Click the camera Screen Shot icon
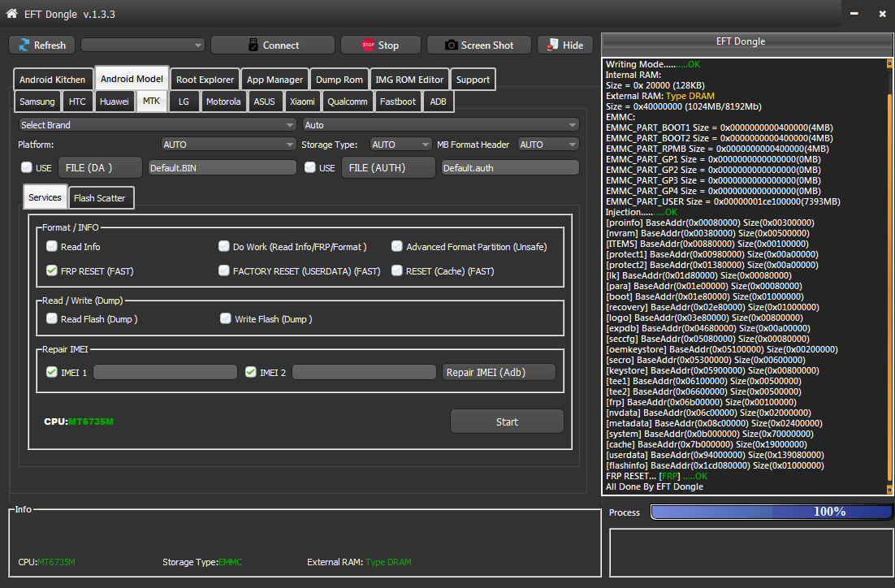 coord(451,45)
